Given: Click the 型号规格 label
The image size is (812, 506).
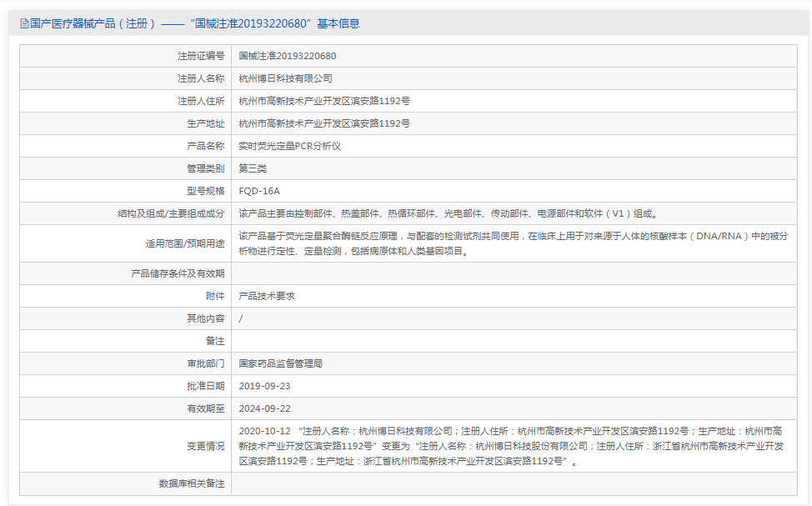Looking at the screenshot, I should [x=206, y=191].
